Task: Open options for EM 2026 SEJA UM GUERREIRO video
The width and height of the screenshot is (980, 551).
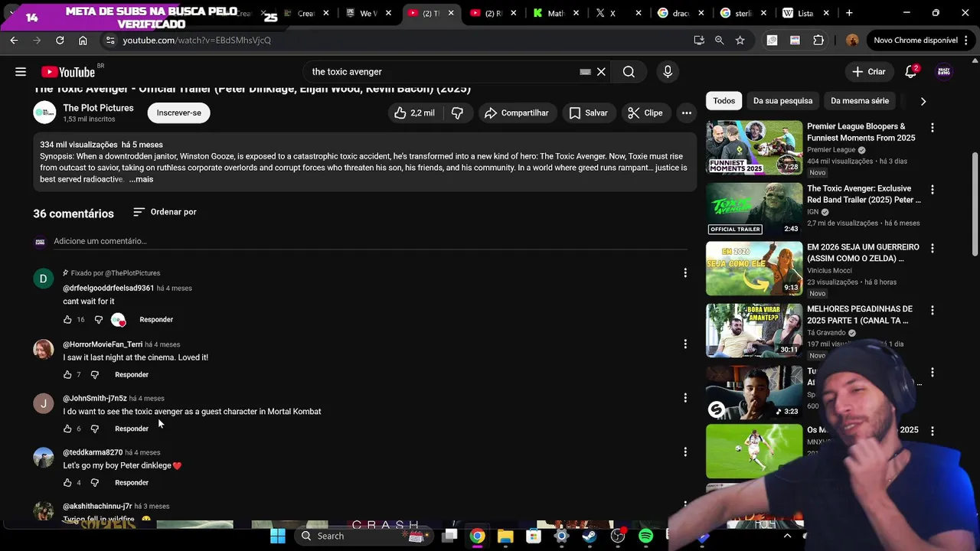Action: click(x=932, y=249)
